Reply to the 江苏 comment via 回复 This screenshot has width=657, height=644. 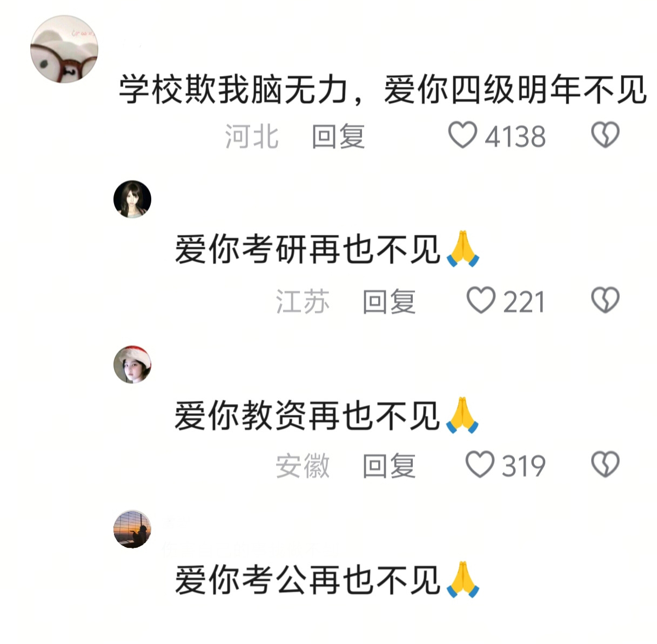pos(389,301)
